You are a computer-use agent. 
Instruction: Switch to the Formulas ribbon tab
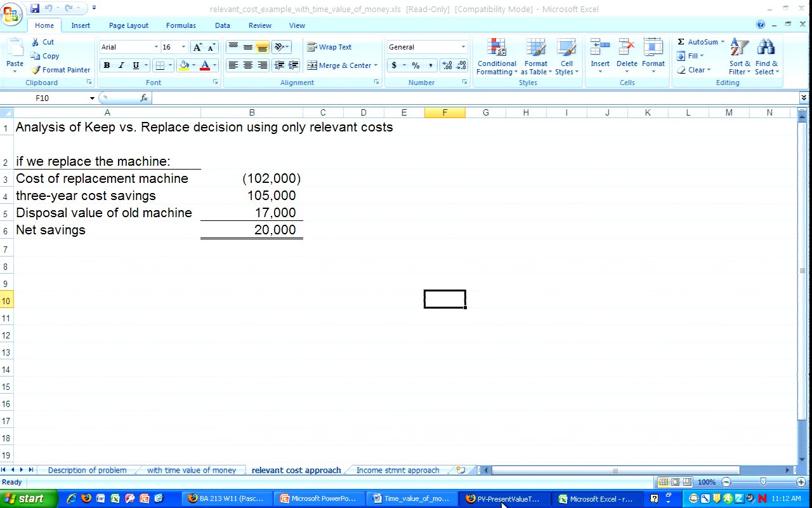(x=181, y=25)
